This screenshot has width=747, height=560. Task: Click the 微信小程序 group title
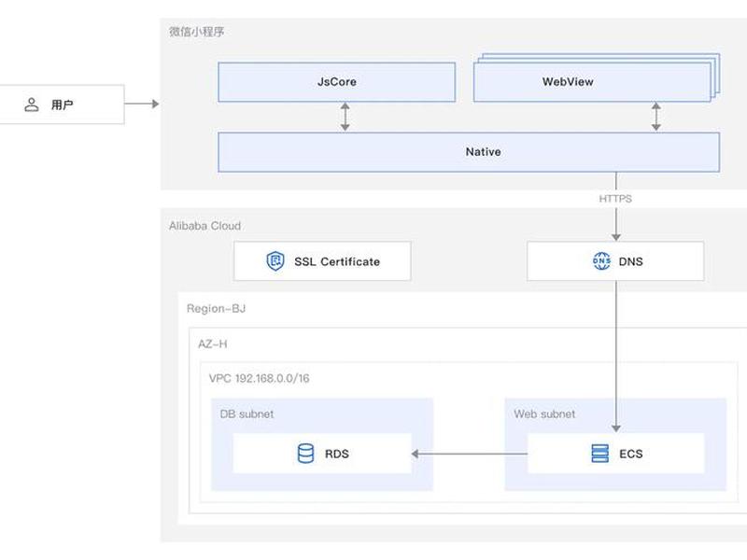tap(196, 32)
